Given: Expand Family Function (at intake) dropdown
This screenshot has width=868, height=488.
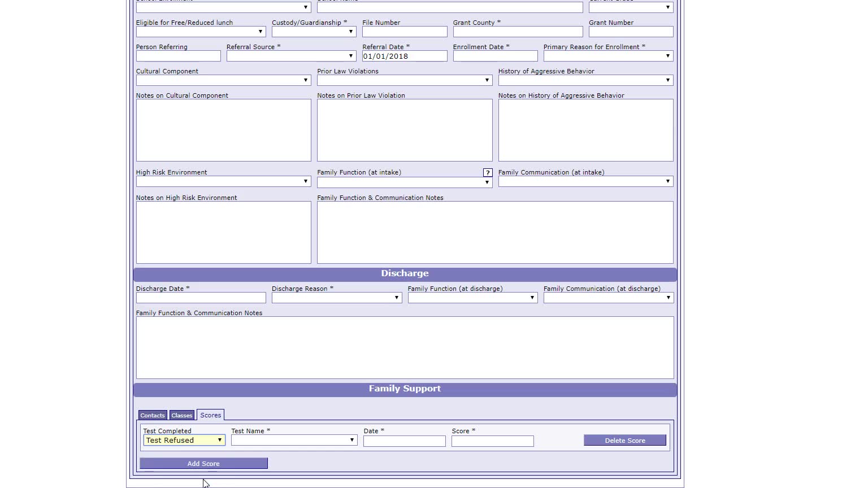Looking at the screenshot, I should [405, 182].
